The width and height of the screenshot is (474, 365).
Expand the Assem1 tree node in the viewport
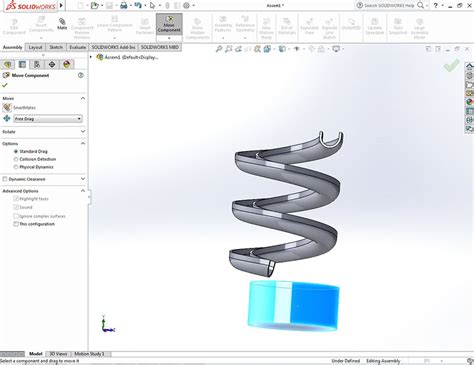pyautogui.click(x=91, y=57)
